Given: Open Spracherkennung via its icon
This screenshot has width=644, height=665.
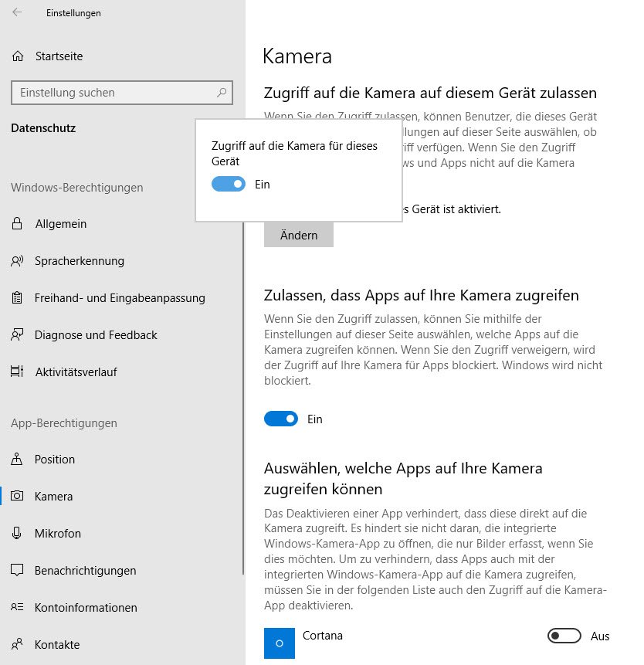Looking at the screenshot, I should 18,261.
